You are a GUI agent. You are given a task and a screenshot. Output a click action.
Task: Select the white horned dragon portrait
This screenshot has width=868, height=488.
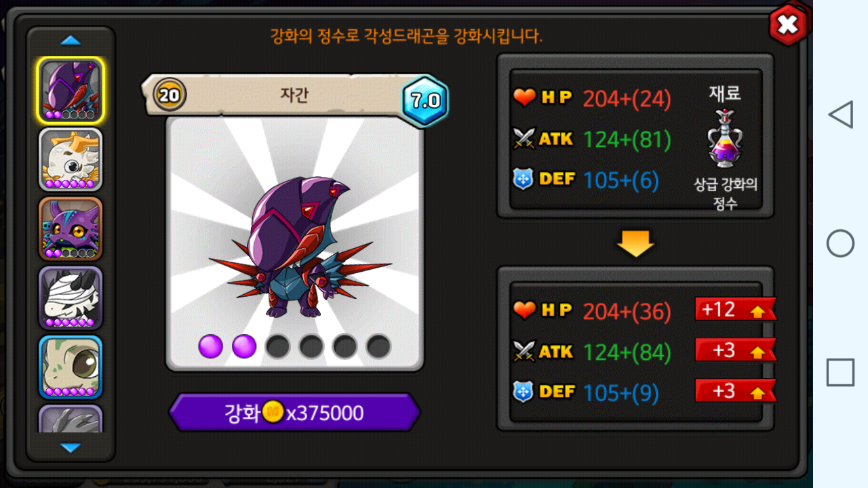tap(71, 160)
